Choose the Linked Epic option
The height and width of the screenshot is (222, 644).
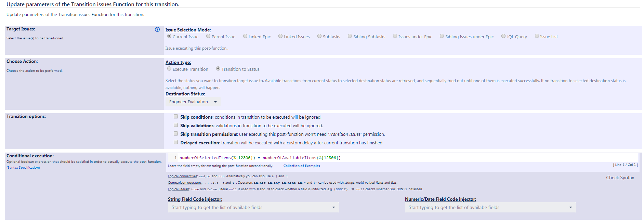(245, 36)
